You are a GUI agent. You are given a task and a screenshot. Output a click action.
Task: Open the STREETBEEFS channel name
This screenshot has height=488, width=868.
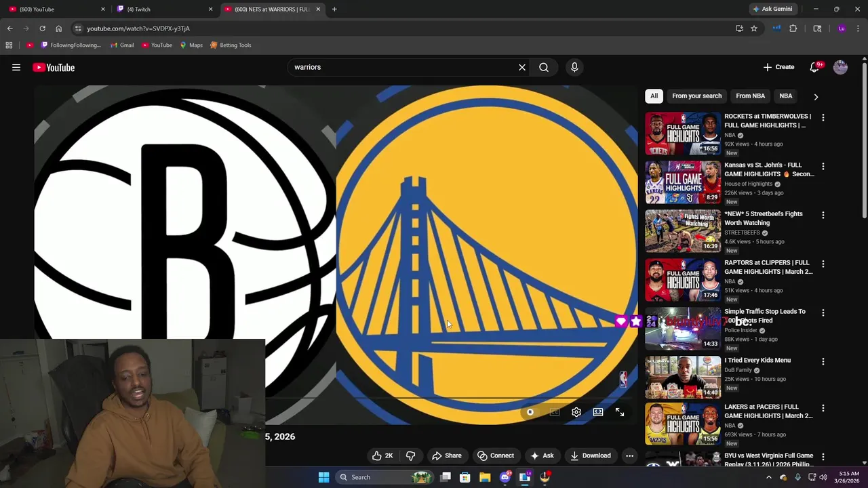coord(742,232)
